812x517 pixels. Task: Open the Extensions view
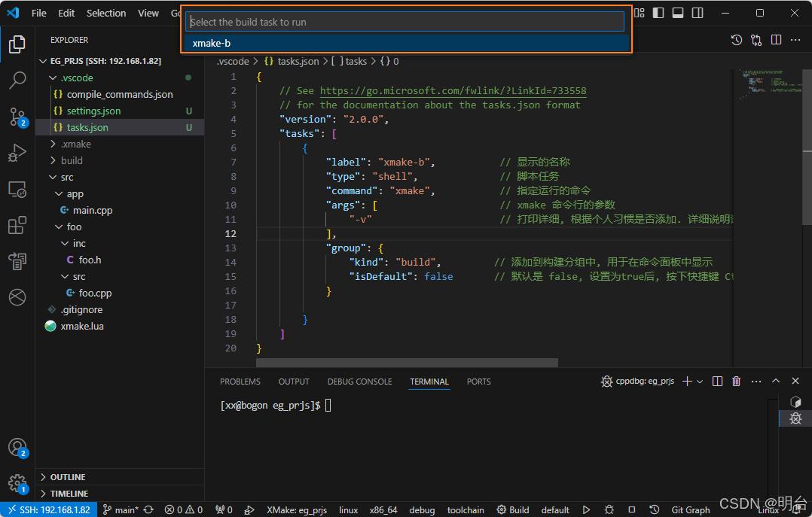pyautogui.click(x=17, y=226)
